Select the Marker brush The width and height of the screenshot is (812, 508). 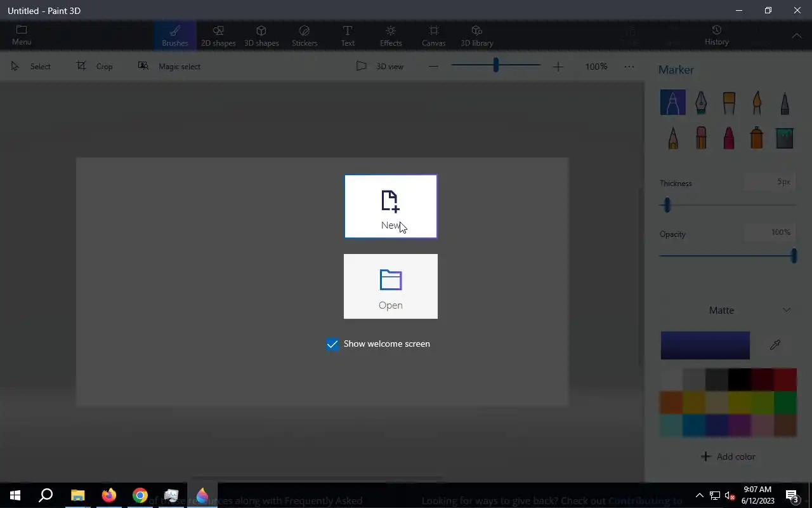(673, 102)
